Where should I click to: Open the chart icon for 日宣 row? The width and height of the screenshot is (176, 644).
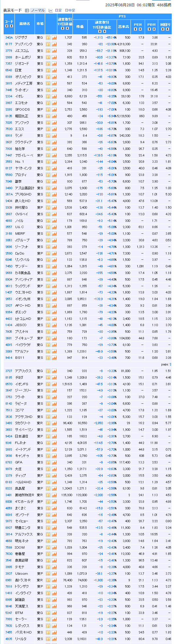pyautogui.click(x=54, y=70)
